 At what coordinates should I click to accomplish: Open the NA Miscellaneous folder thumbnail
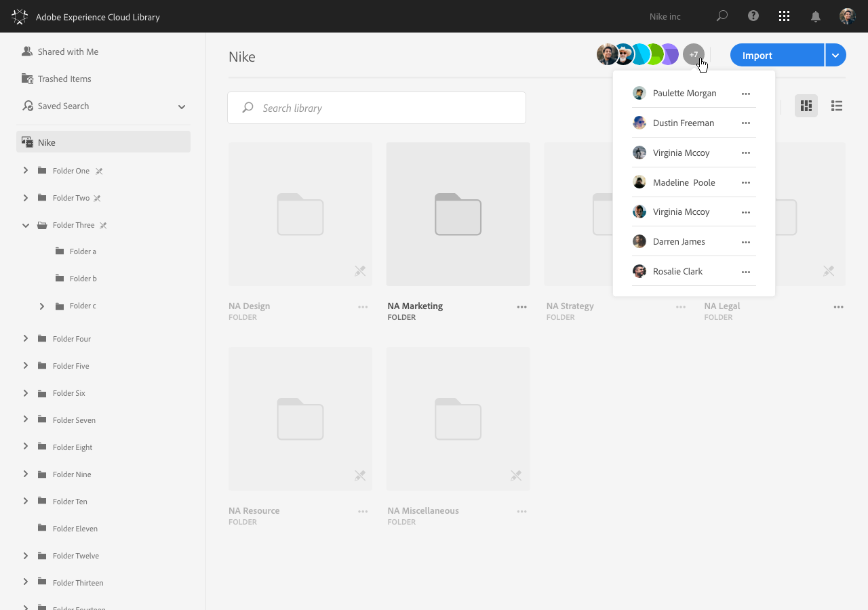pos(458,419)
